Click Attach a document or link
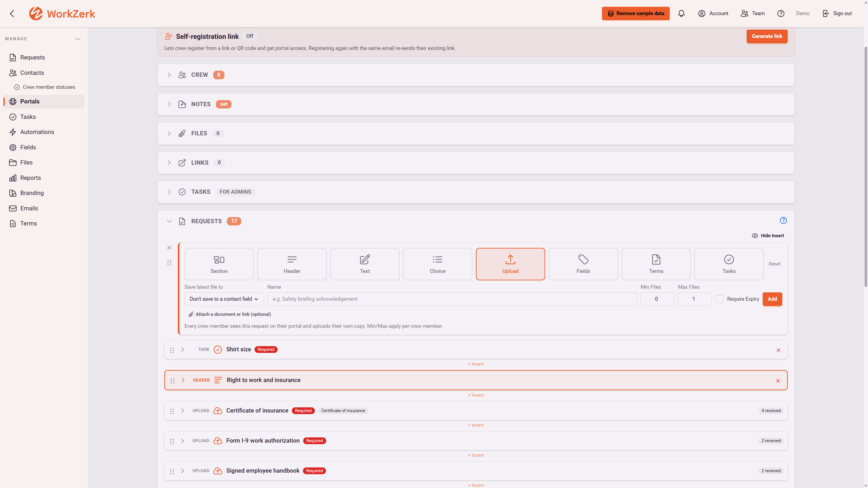The height and width of the screenshot is (488, 868). coord(229,314)
